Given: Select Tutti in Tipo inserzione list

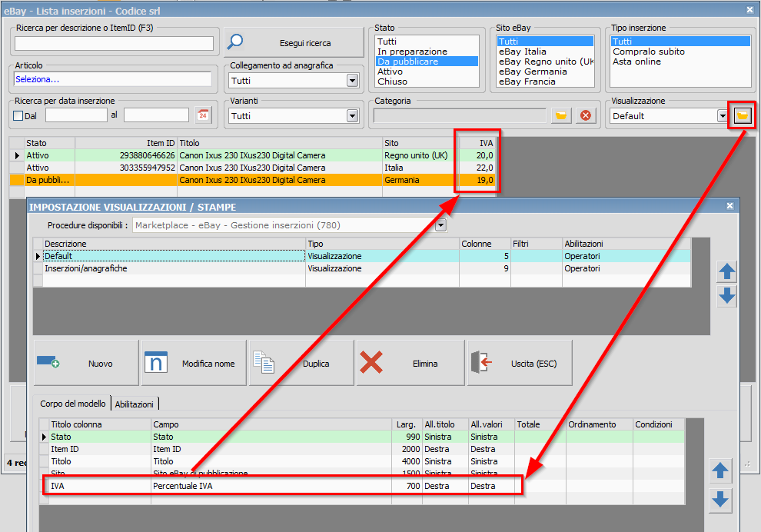Looking at the screenshot, I should [680, 42].
